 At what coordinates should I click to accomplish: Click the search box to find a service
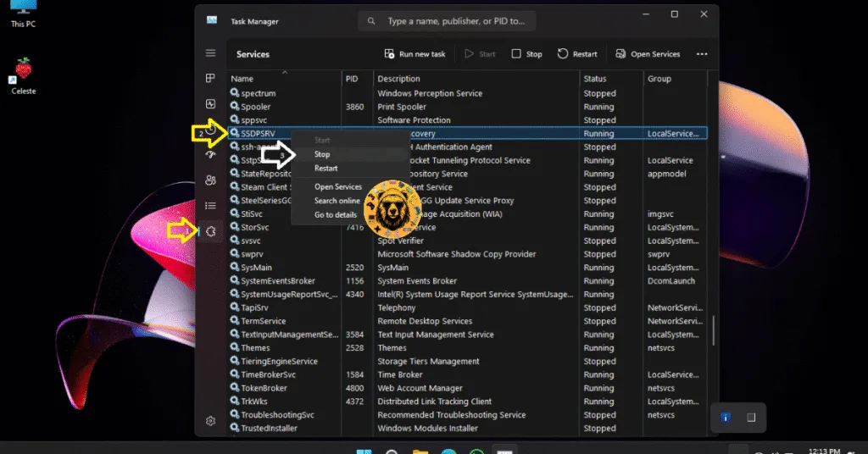tap(447, 21)
